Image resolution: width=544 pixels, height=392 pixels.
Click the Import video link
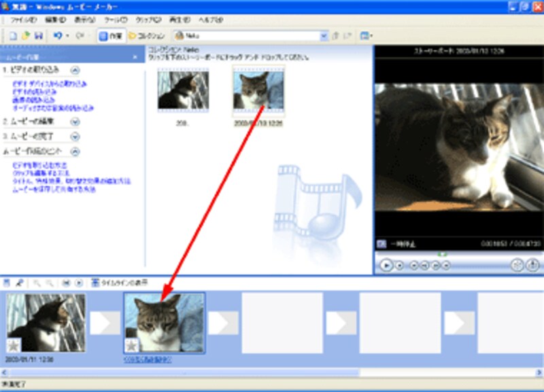coord(35,92)
